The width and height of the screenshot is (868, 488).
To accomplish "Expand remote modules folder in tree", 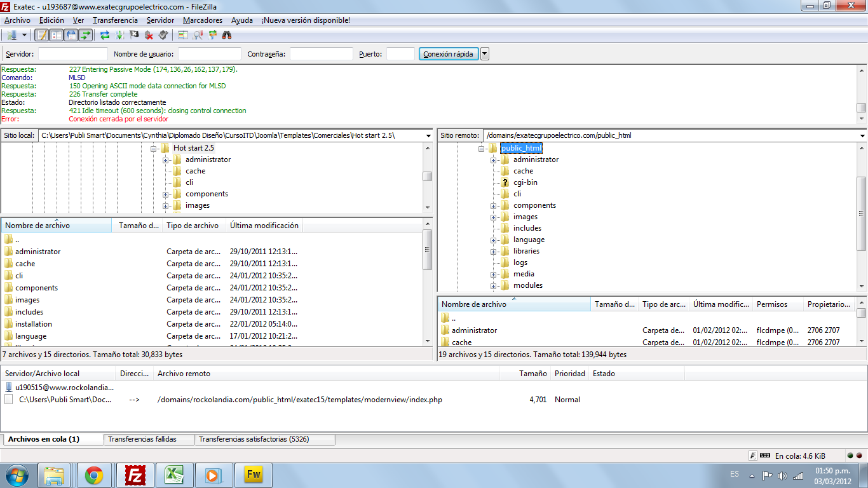I will click(x=493, y=285).
